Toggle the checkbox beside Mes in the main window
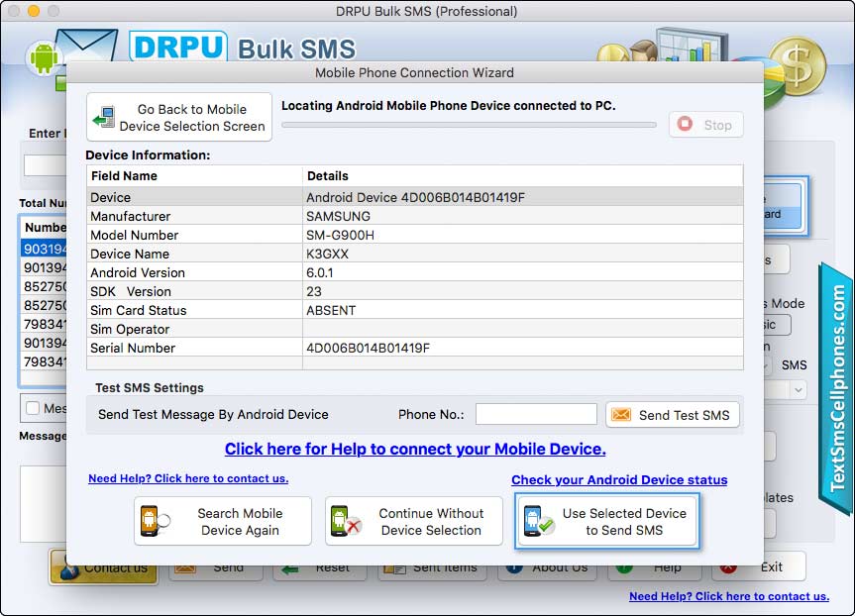855x616 pixels. coord(33,408)
